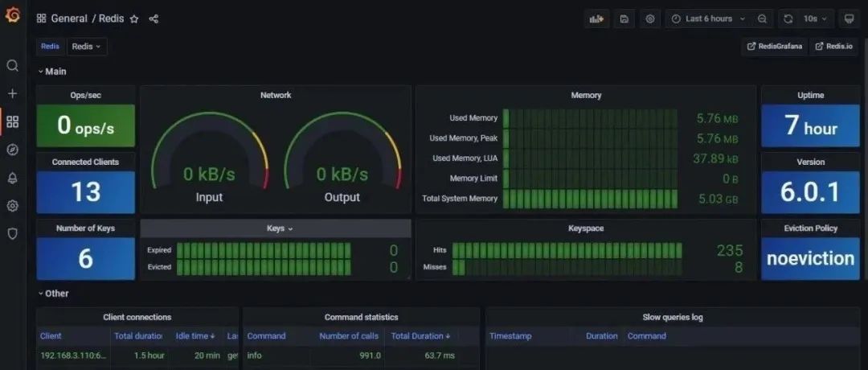
Task: Open the Server Admin shield icon
Action: 12,234
